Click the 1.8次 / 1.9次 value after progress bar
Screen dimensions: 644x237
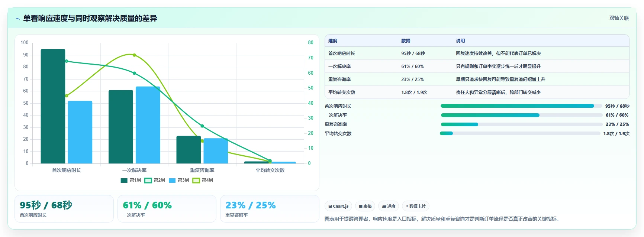coord(616,134)
